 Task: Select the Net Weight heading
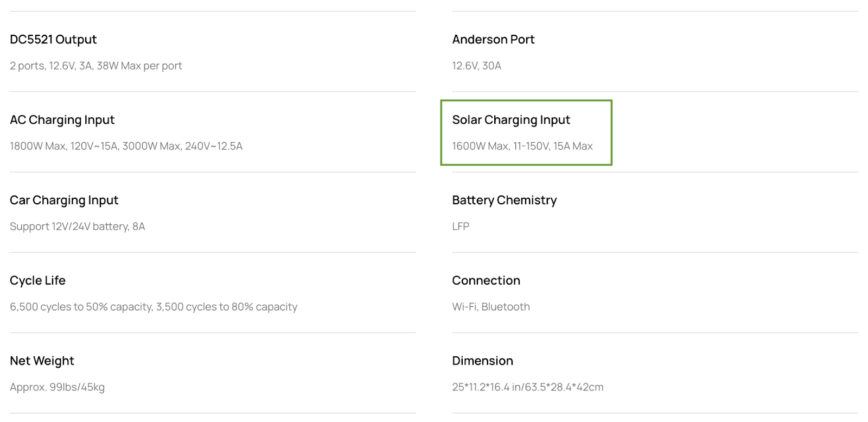(42, 361)
